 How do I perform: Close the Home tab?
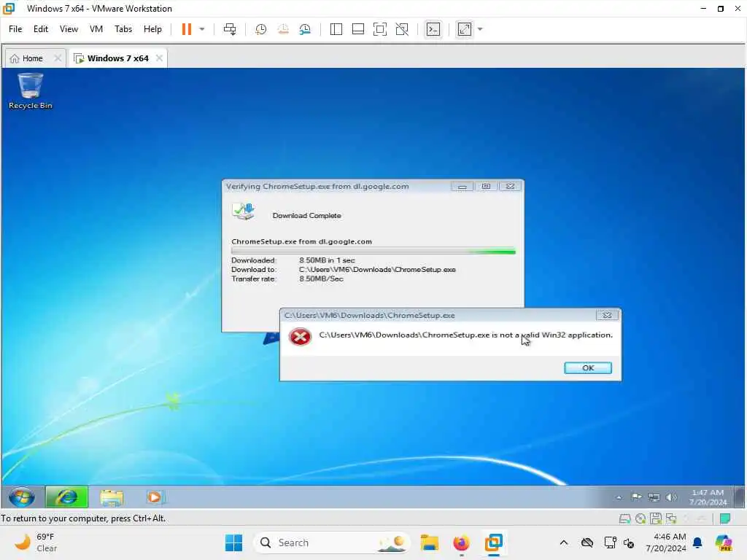[58, 58]
